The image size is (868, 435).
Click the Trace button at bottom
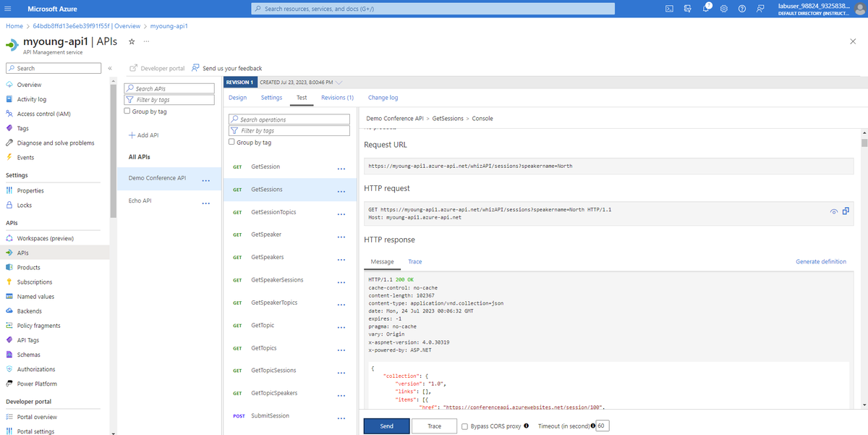pos(434,426)
